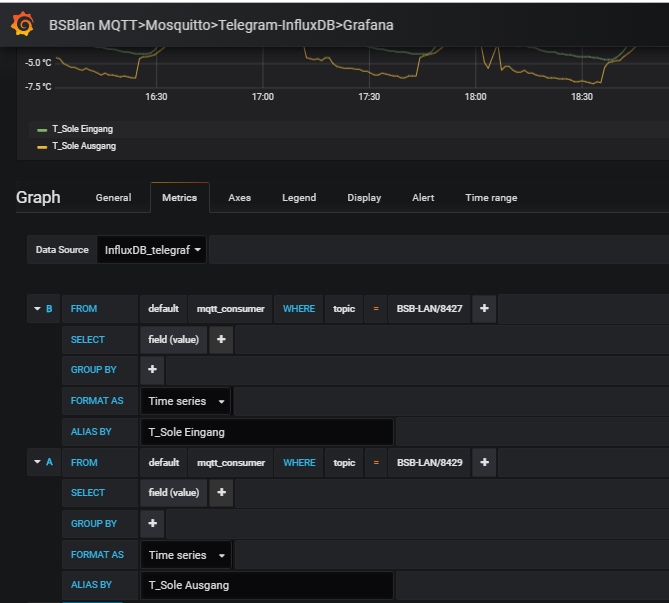Add GROUP BY plus in query A
The height and width of the screenshot is (603, 669).
(152, 523)
